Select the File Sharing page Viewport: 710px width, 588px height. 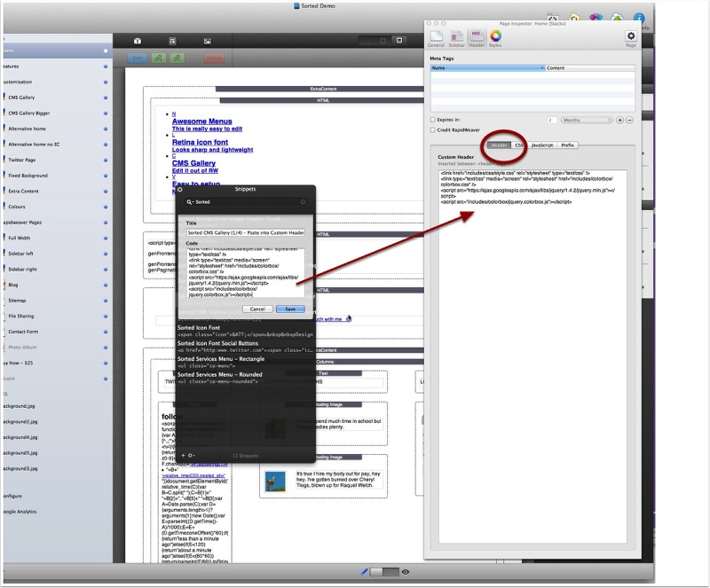(x=20, y=316)
